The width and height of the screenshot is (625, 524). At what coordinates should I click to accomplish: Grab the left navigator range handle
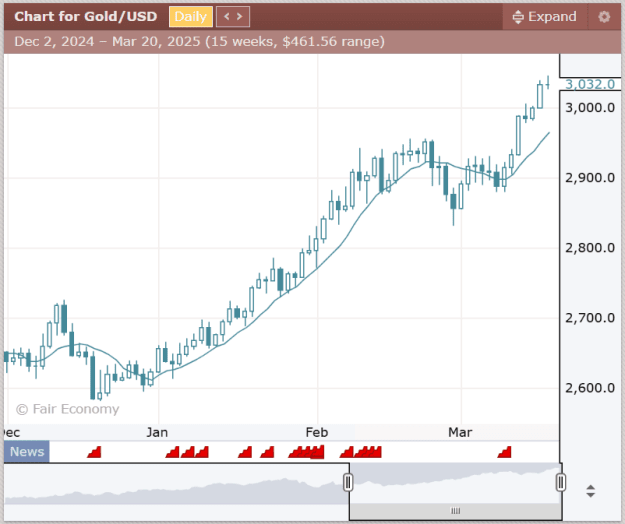point(348,482)
